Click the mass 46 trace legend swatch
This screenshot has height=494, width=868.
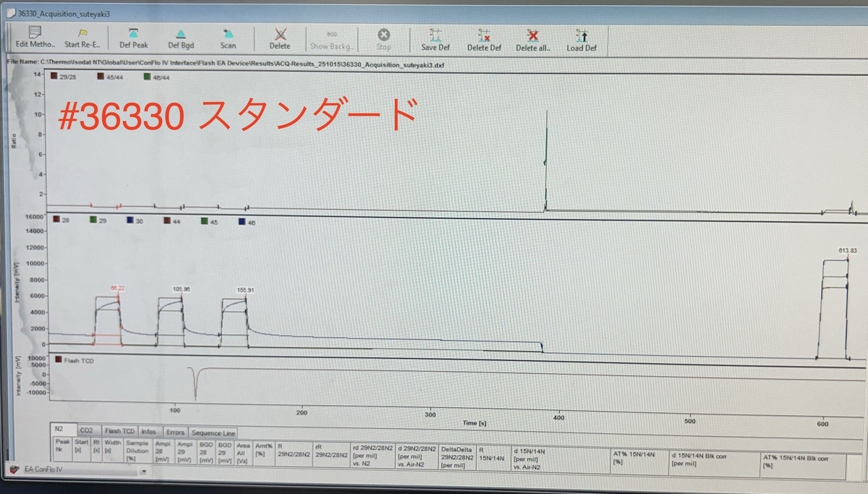coord(242,221)
